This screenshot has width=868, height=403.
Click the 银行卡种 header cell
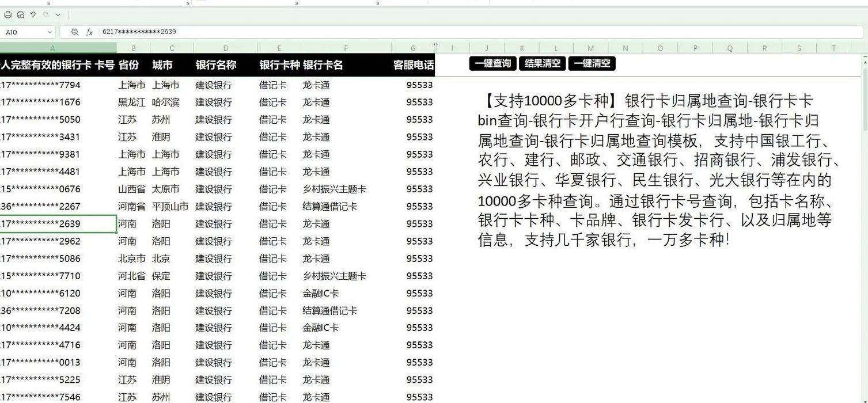(x=279, y=65)
